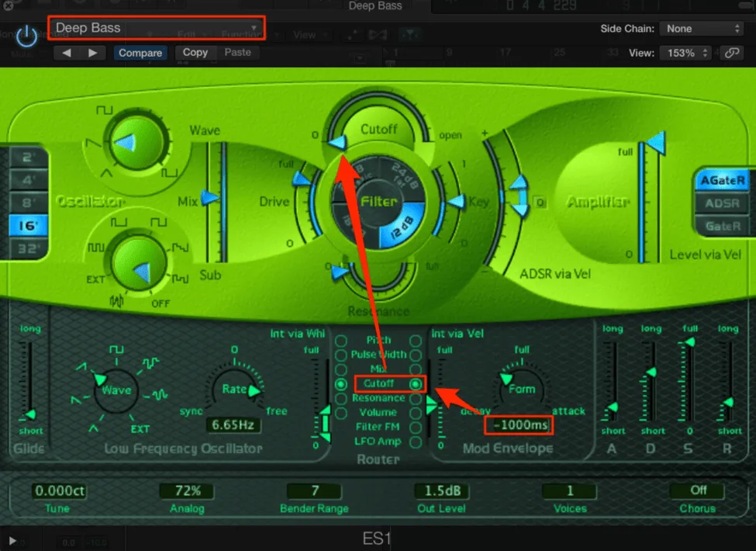The image size is (756, 551).
Task: Select the 16' octave button
Action: (x=28, y=225)
